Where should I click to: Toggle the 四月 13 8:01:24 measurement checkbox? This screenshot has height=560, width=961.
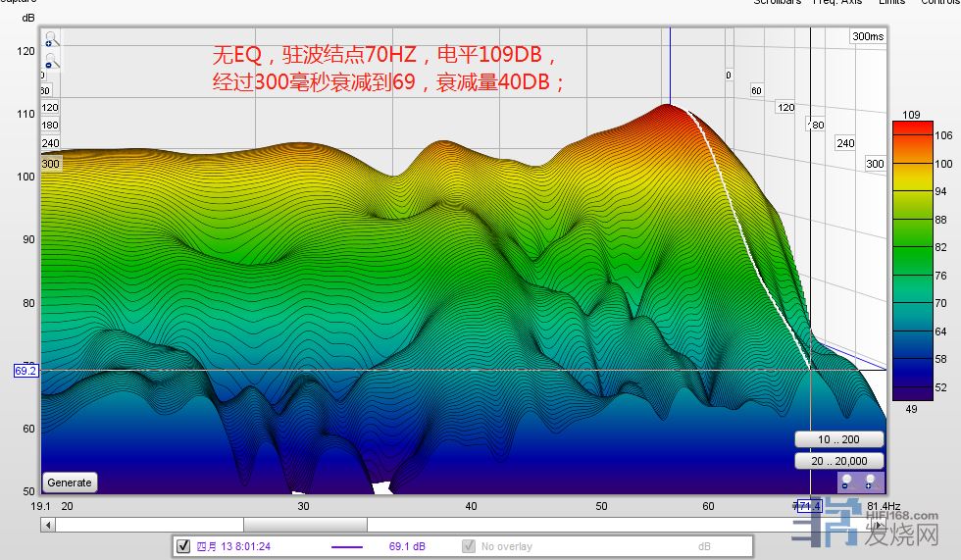182,546
